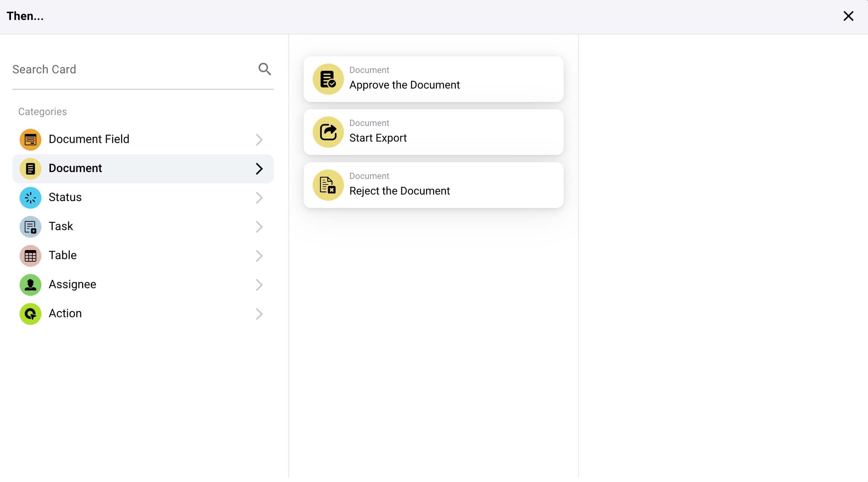The image size is (868, 482).
Task: Click the Action category icon
Action: 30,314
